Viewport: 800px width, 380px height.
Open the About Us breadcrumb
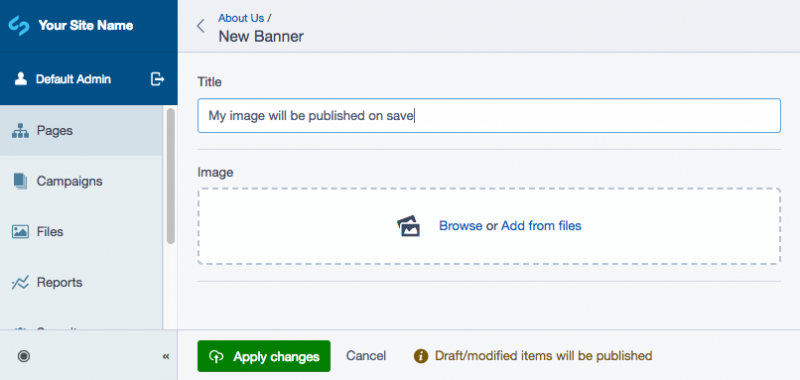click(241, 18)
